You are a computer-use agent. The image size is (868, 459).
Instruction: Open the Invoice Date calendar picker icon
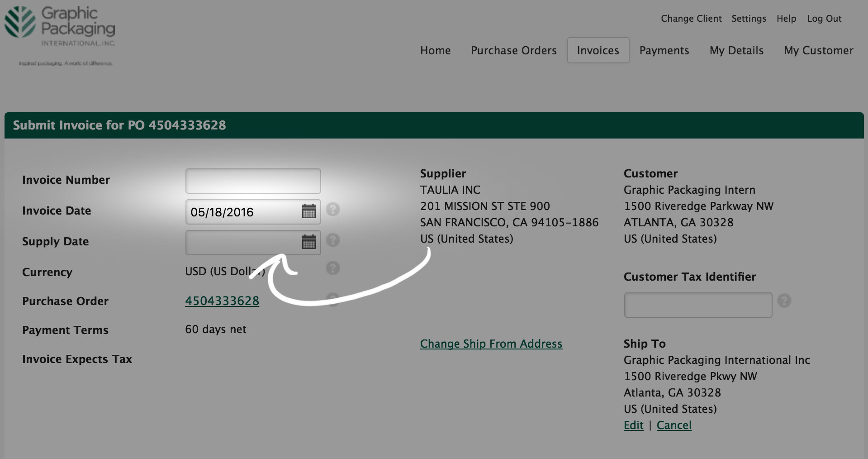click(309, 211)
